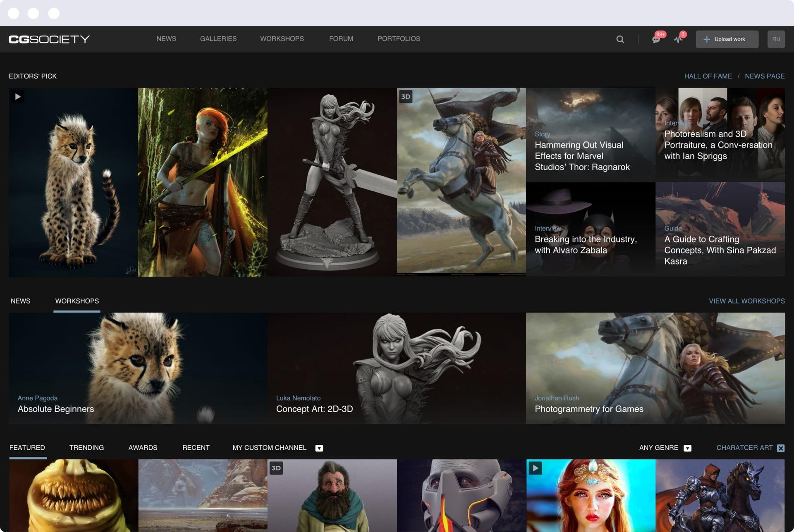The image size is (794, 532).
Task: Select the Workshops section tab
Action: point(77,301)
